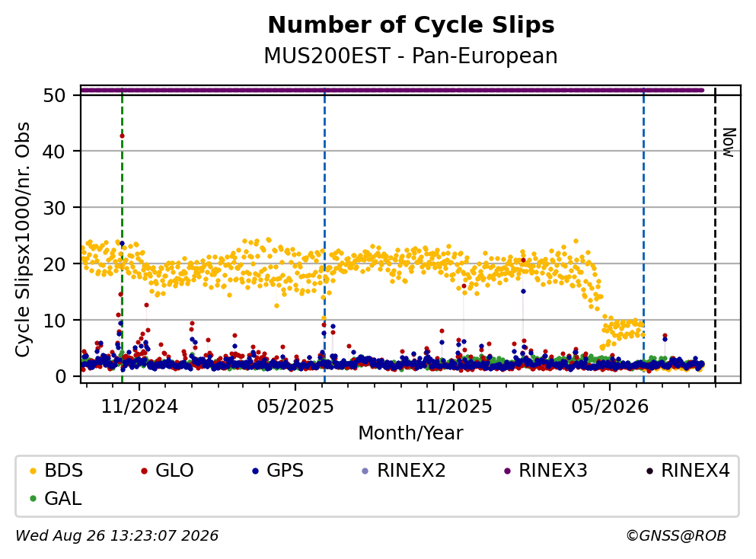
Task: Click the red GLO legend marker
Action: (x=144, y=471)
